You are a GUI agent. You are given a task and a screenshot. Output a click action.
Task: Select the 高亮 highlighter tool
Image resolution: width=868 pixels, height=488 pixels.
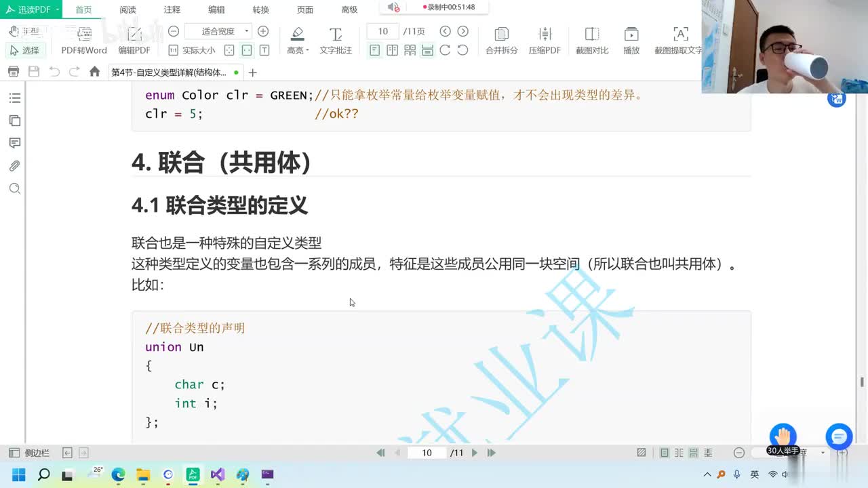296,41
